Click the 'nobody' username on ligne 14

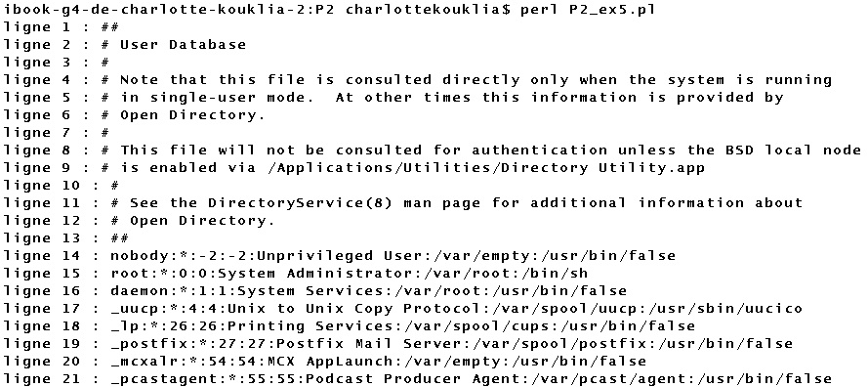pyautogui.click(x=139, y=256)
